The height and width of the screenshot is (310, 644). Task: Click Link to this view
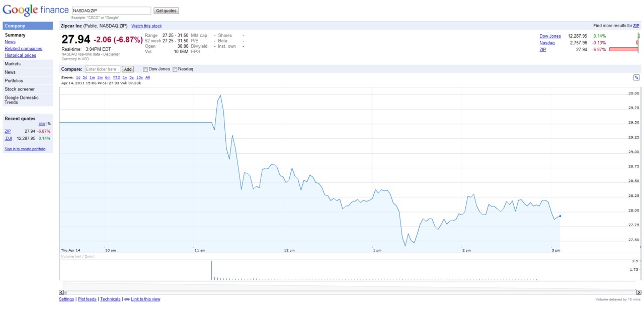pyautogui.click(x=145, y=299)
